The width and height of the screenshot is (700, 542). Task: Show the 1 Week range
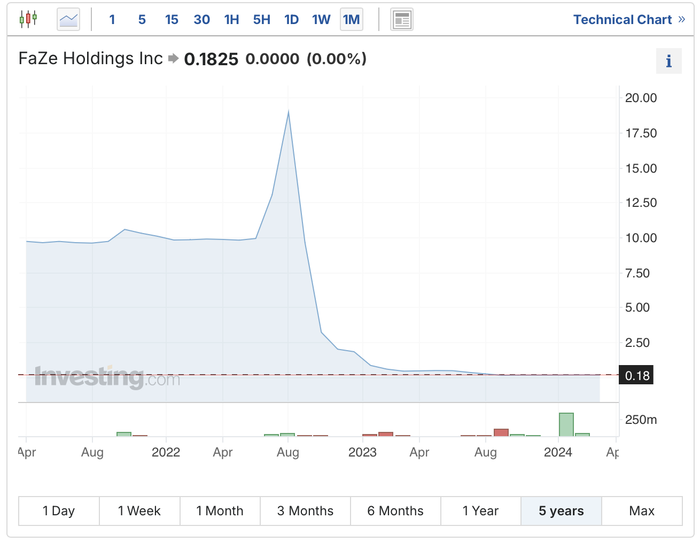(139, 511)
